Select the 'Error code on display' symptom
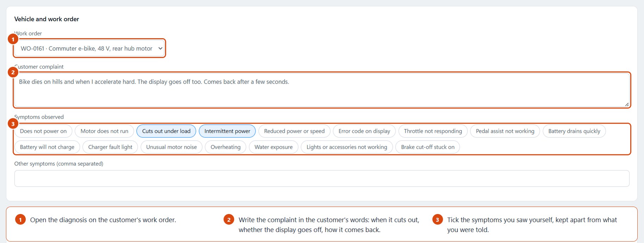Screen dimensions: 644x243 pos(364,131)
